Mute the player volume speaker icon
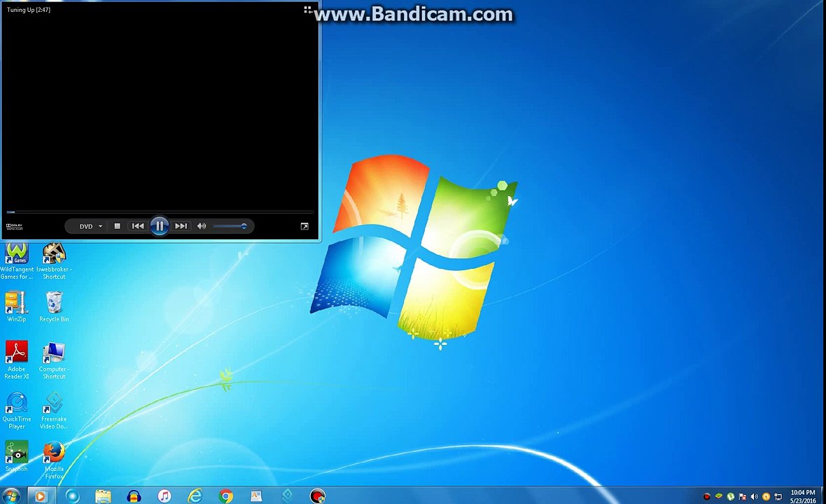 click(x=202, y=226)
